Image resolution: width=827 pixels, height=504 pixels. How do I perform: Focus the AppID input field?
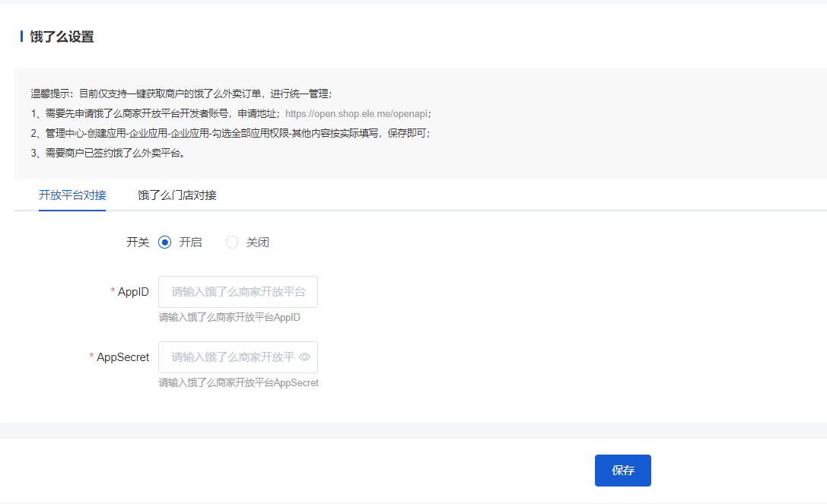238,292
